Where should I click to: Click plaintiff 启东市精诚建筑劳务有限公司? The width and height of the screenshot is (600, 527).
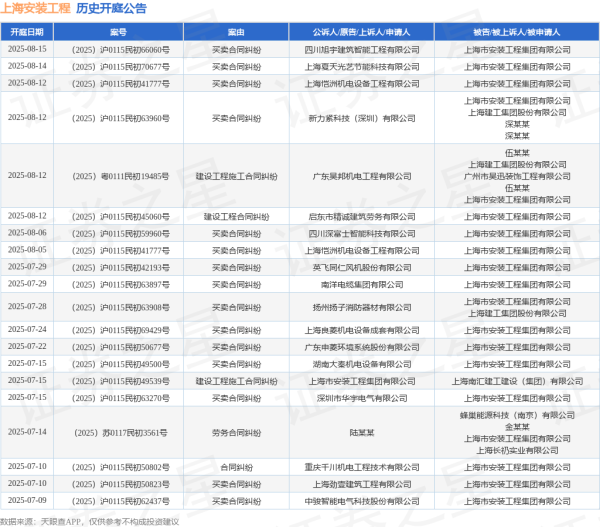362,217
